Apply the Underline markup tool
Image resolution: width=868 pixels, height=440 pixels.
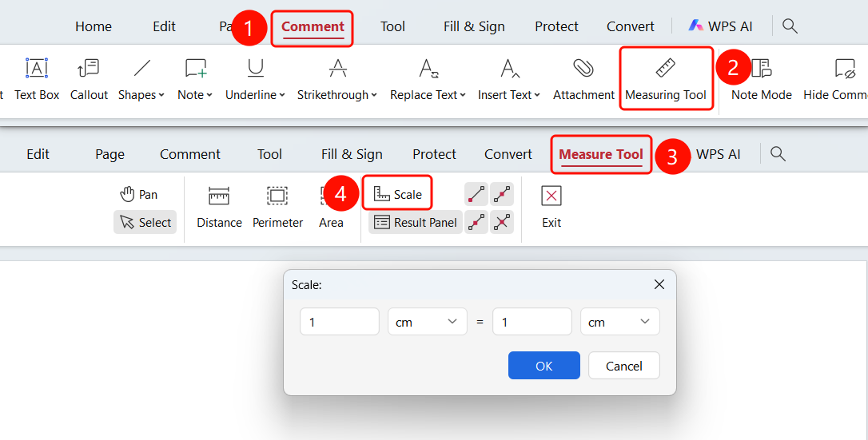point(255,80)
